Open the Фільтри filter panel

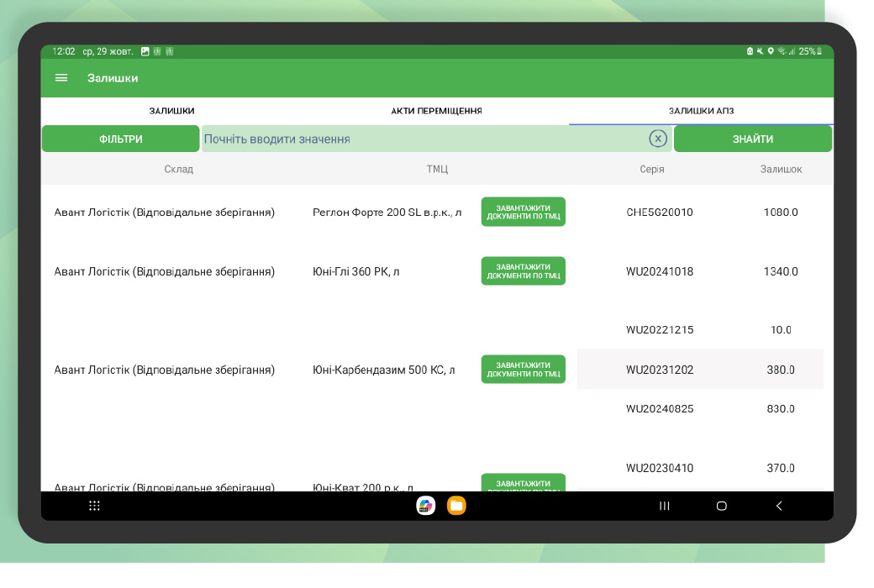point(121,139)
